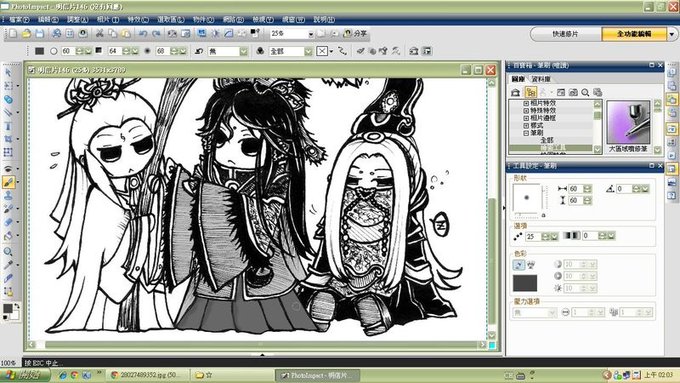
Task: Click the curve adjustment icon in the toolbar
Action: pyautogui.click(x=229, y=33)
